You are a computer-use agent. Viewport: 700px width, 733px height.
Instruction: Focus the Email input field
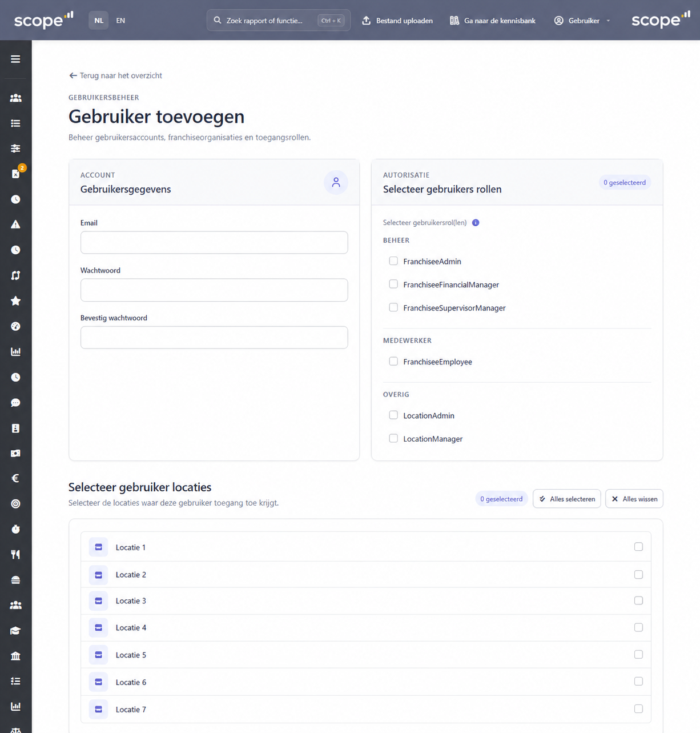click(214, 242)
